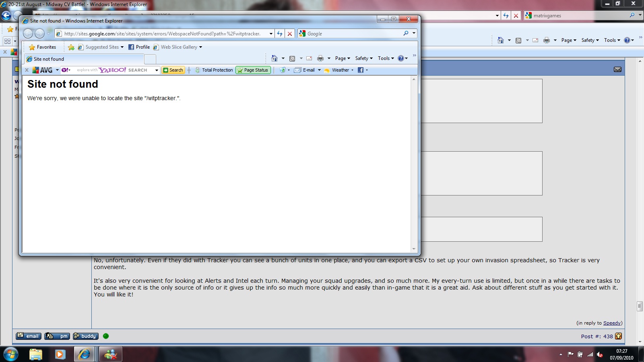Click the Feeds icon in the front command bar
This screenshot has height=362, width=644.
[x=292, y=58]
